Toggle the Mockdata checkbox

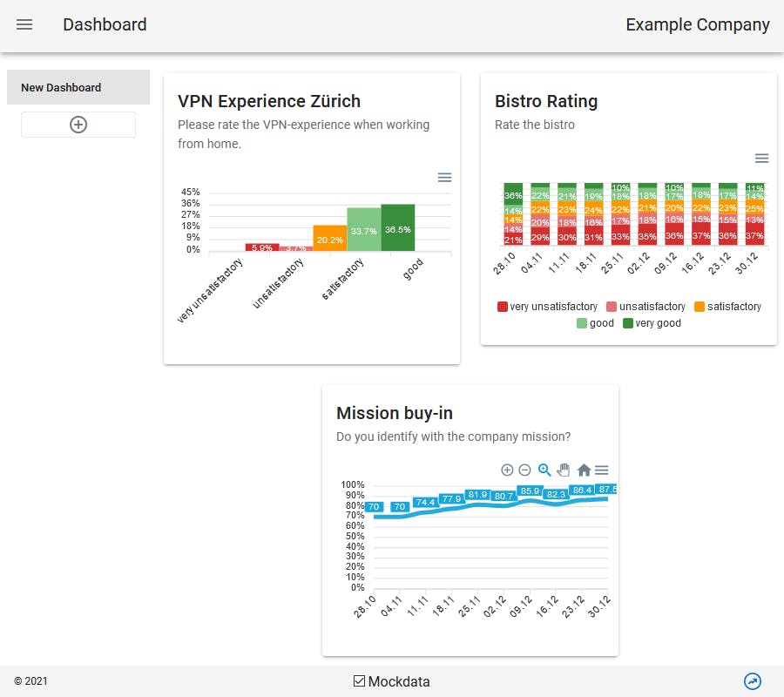tap(359, 681)
